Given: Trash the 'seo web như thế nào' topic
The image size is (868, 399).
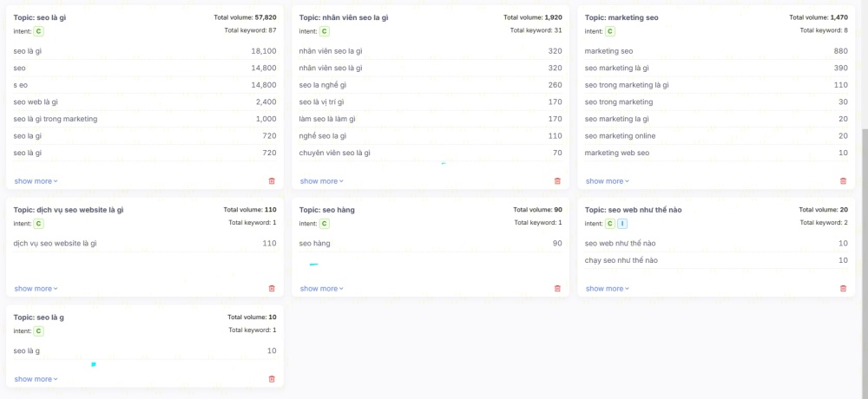Looking at the screenshot, I should 843,289.
